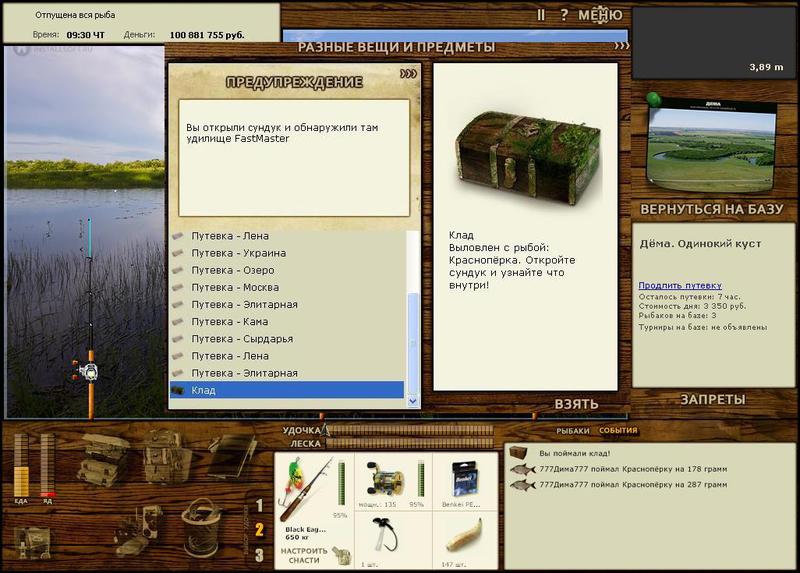Click the ЯД gauge
Image resolution: width=800 pixels, height=573 pixels.
pyautogui.click(x=47, y=465)
